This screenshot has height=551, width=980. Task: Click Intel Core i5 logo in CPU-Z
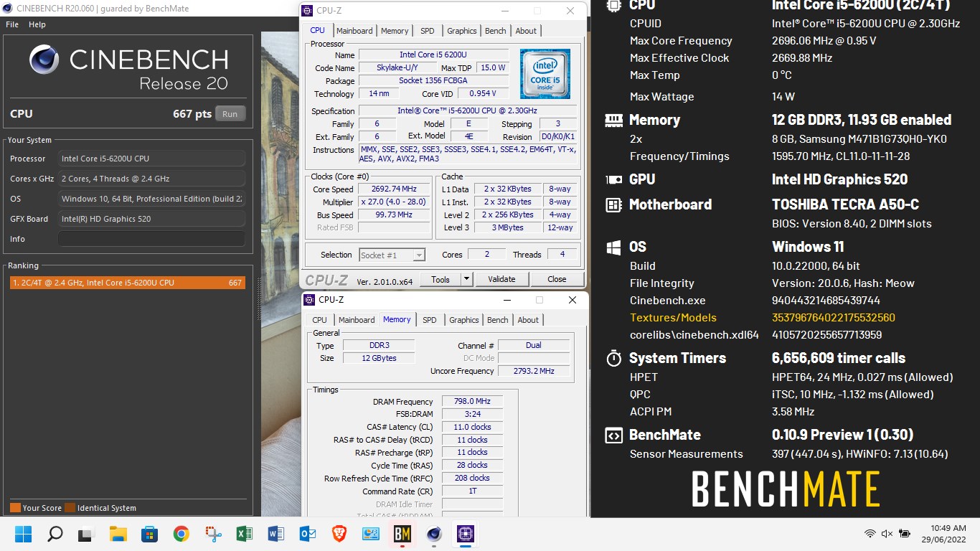click(545, 73)
